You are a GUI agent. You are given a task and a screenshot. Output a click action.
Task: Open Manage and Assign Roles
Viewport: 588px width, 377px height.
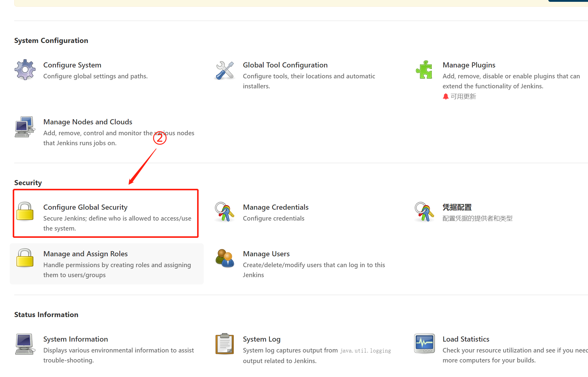click(85, 254)
